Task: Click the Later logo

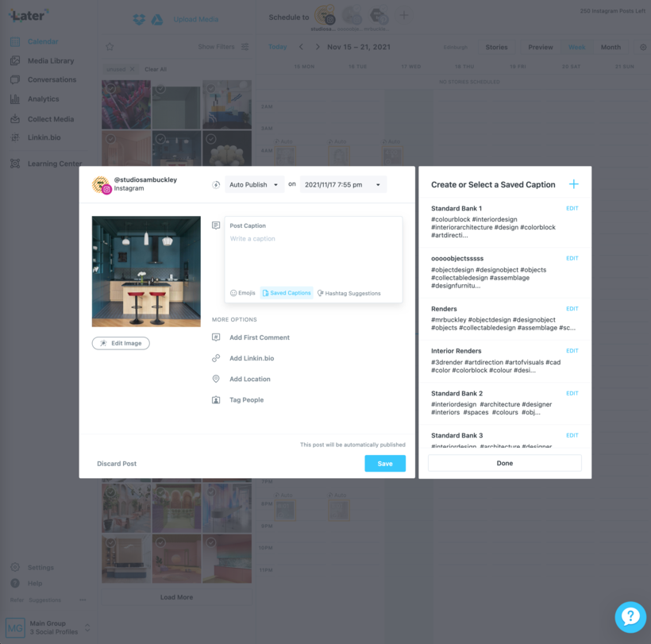Action: click(29, 16)
